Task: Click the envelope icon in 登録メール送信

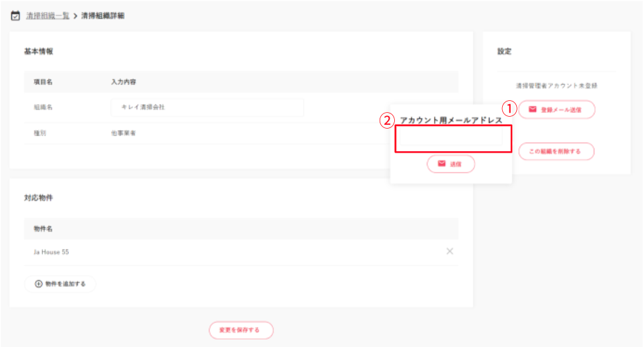Action: [532, 109]
